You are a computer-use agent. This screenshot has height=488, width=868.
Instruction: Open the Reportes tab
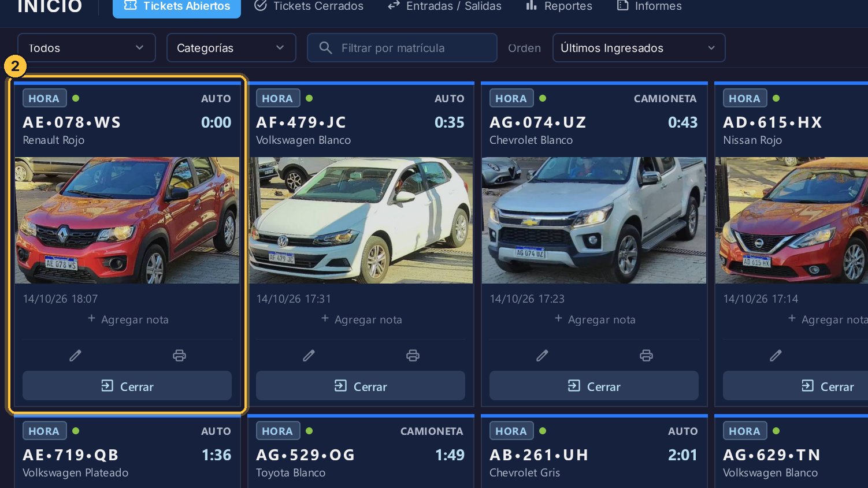point(559,6)
